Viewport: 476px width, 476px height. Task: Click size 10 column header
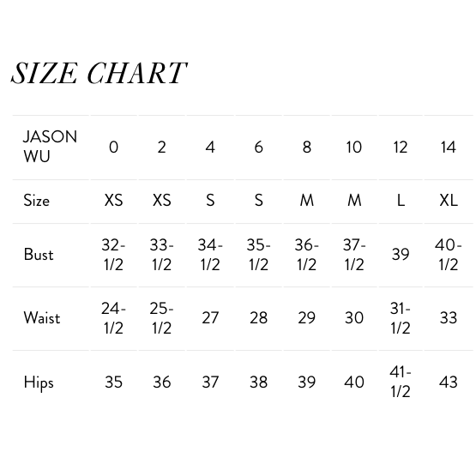coord(354,148)
